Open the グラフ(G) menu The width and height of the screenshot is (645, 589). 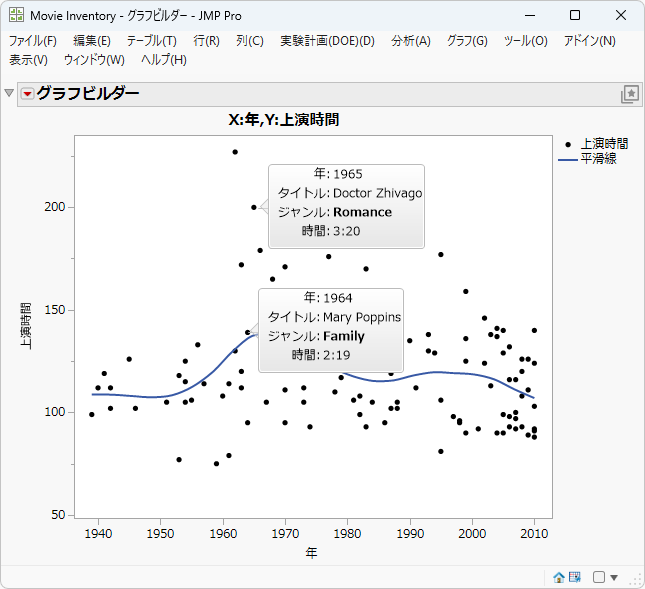(467, 41)
